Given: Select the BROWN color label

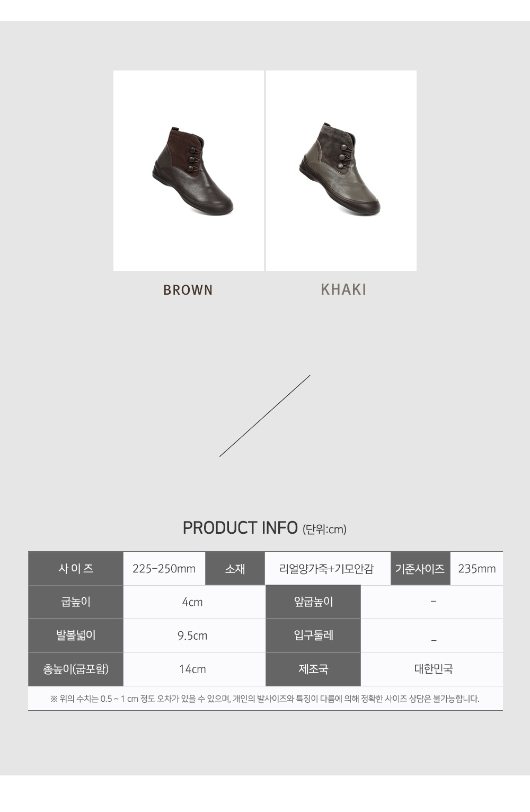Looking at the screenshot, I should click(188, 290).
